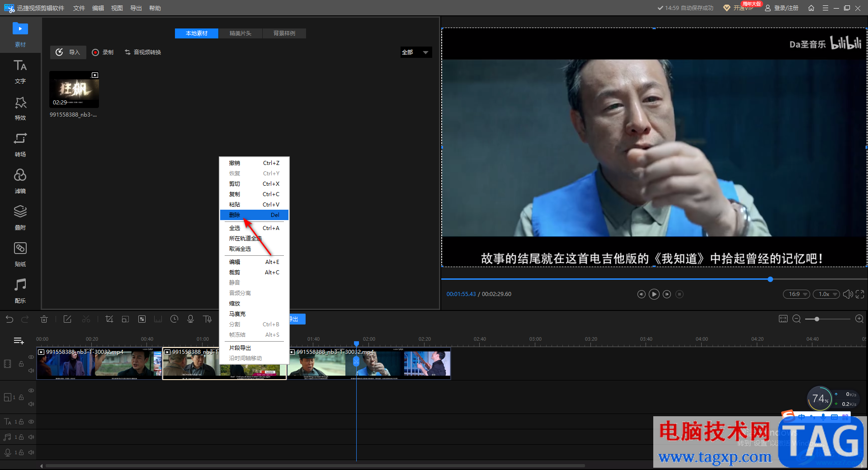The image size is (868, 470).
Task: Open the 导出 menu in menu bar
Action: 136,8
